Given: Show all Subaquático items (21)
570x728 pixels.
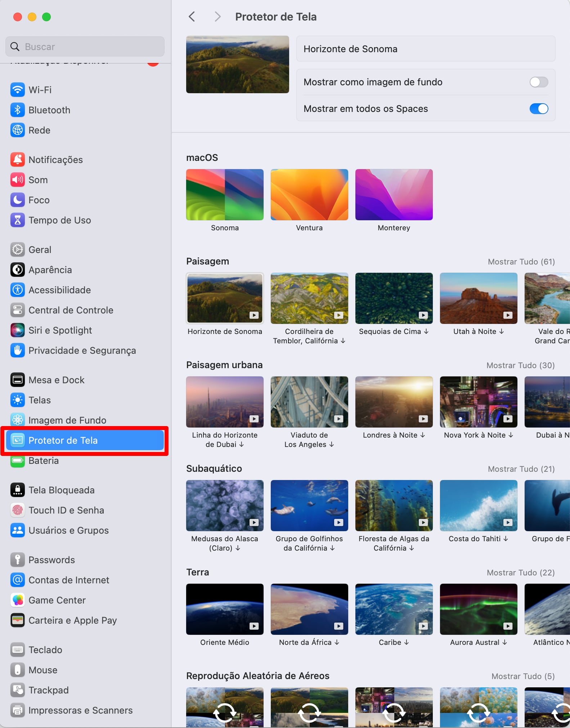Looking at the screenshot, I should coord(521,469).
